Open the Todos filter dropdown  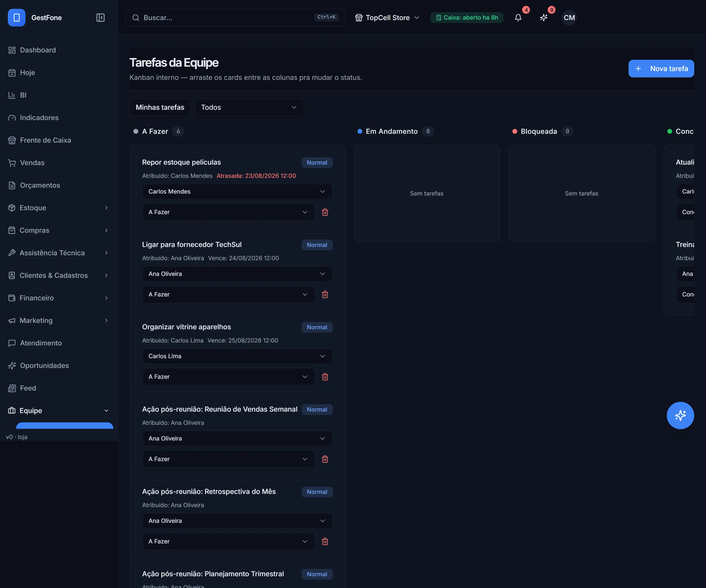pos(250,107)
